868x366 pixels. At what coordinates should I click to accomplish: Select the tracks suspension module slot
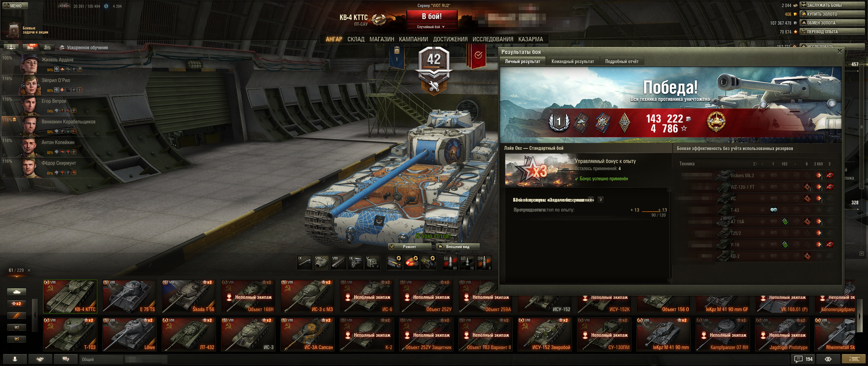pos(338,263)
